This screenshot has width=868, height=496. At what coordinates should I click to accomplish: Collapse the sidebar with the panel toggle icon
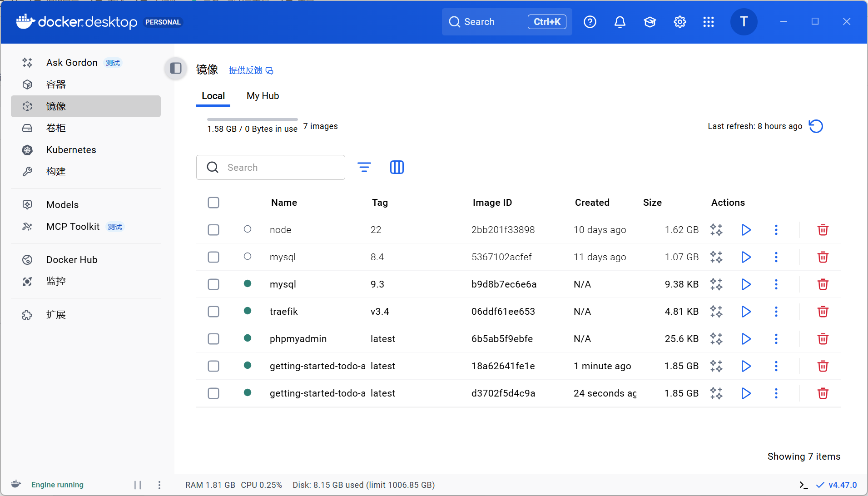click(x=176, y=69)
